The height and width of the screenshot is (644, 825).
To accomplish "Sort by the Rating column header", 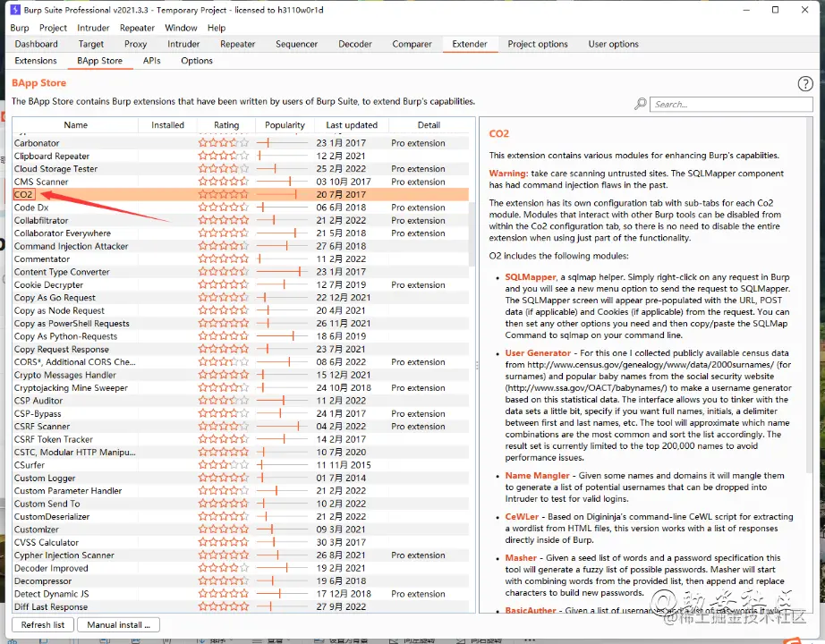I will (x=226, y=125).
